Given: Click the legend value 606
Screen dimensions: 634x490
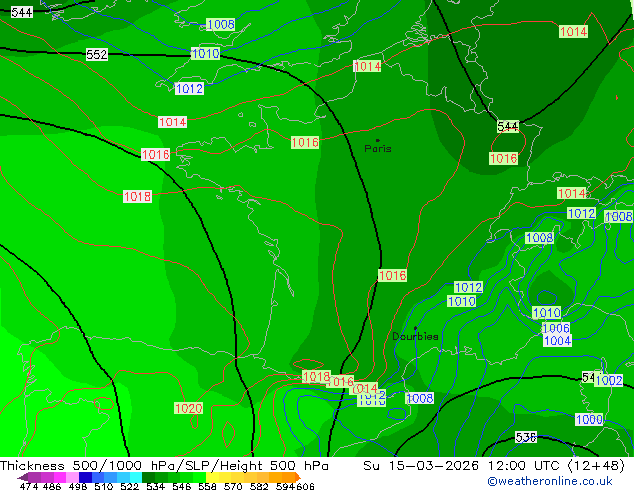Looking at the screenshot, I should [305, 486].
